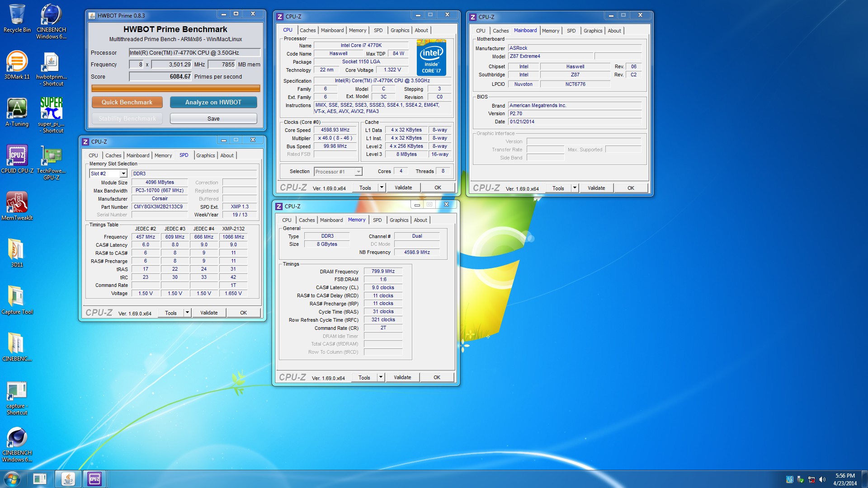Expand Tools arrow in the SPD CPU-Z window
This screenshot has height=488, width=868.
pyautogui.click(x=187, y=313)
